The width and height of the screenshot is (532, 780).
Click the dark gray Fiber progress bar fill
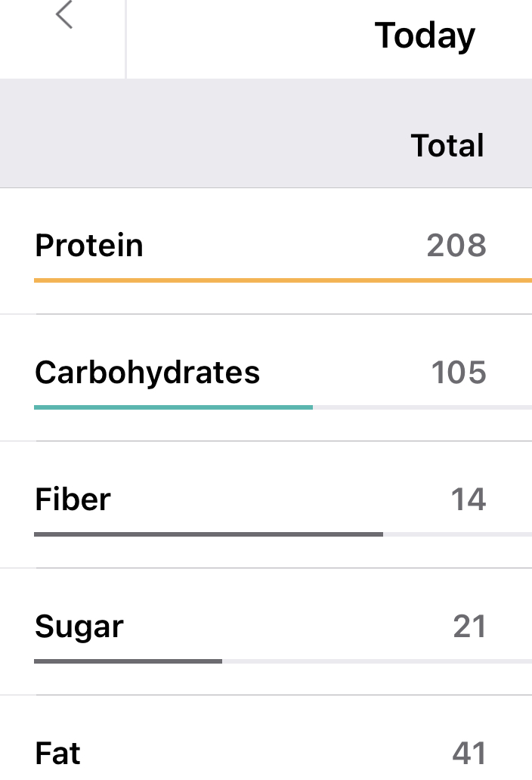tap(208, 534)
